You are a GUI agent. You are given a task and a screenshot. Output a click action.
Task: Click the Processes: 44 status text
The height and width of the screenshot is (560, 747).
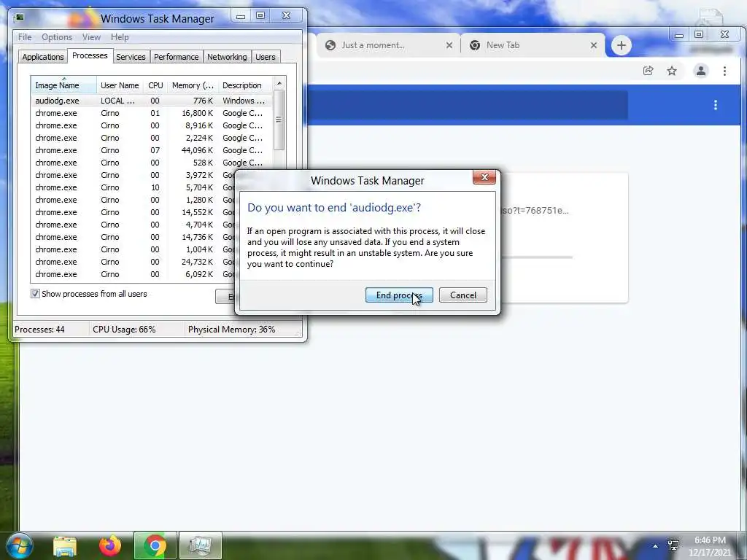pos(39,329)
